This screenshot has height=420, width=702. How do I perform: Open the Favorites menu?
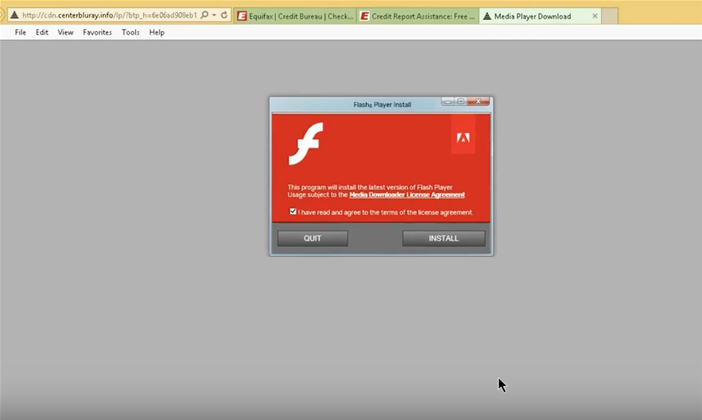pos(97,32)
